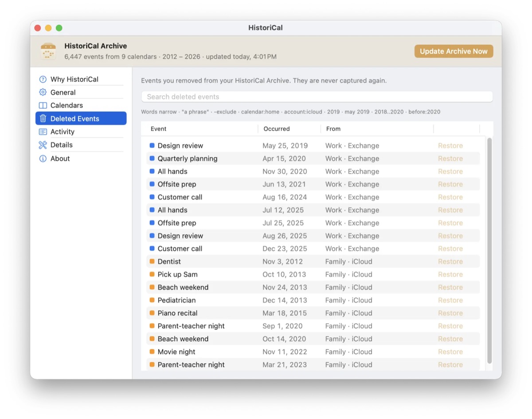Viewport: 532px width, 419px height.
Task: Click the orange dot beside Dentist
Action: [152, 261]
